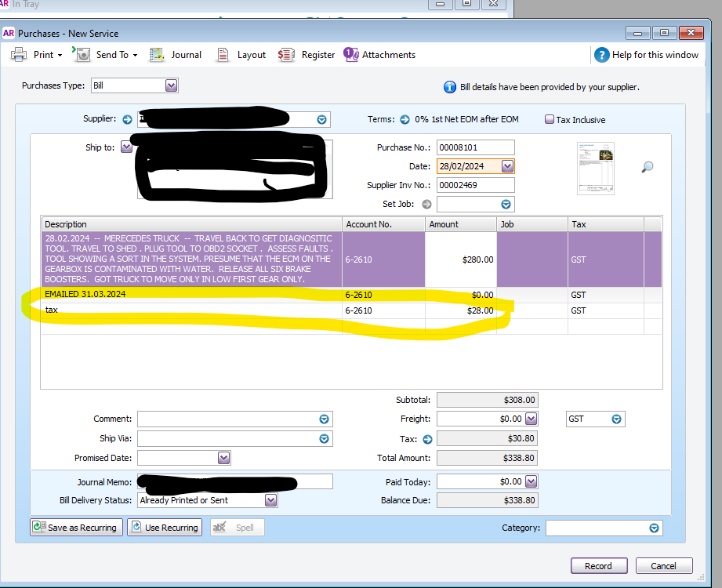Image resolution: width=722 pixels, height=588 pixels.
Task: Open the attached invoice thumbnail preview
Action: (x=595, y=168)
